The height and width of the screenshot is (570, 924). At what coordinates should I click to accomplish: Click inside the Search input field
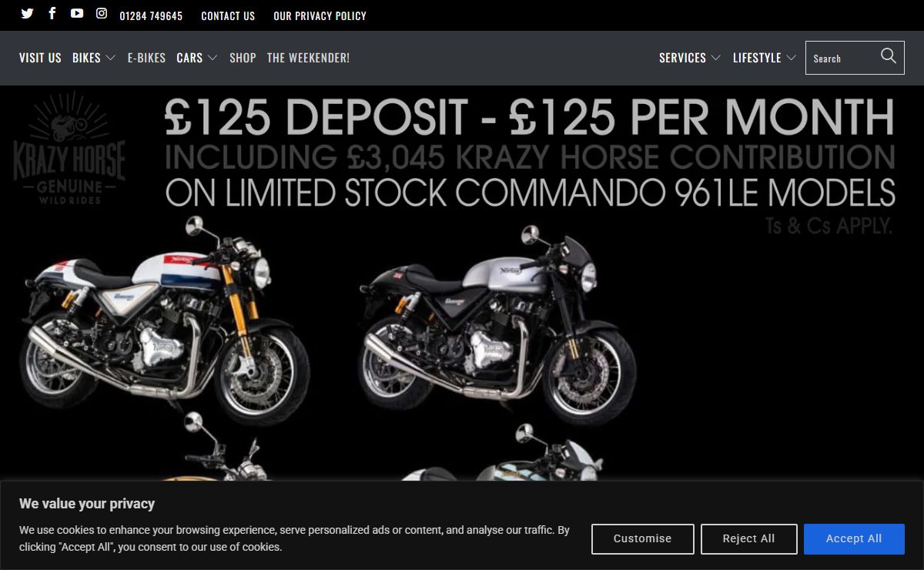pyautogui.click(x=843, y=58)
